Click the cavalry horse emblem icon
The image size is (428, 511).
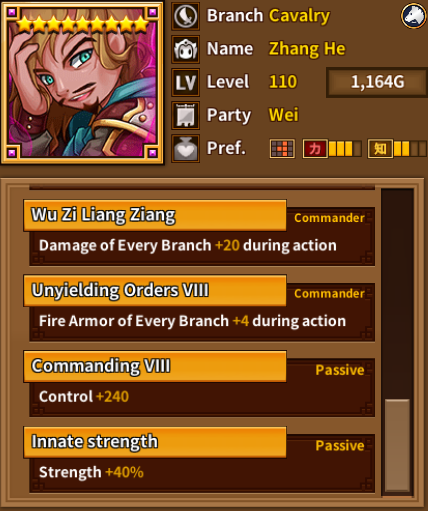414,16
